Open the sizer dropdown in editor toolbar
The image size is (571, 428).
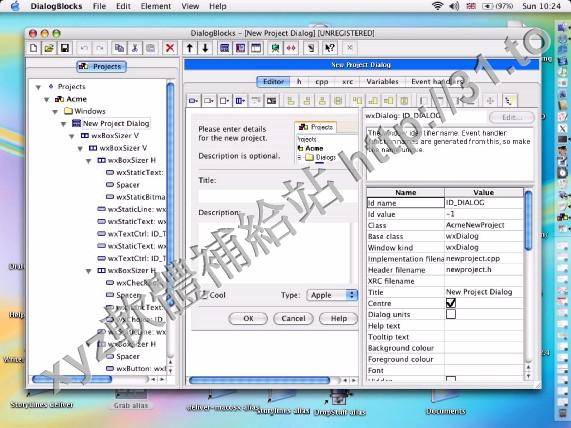click(x=240, y=101)
